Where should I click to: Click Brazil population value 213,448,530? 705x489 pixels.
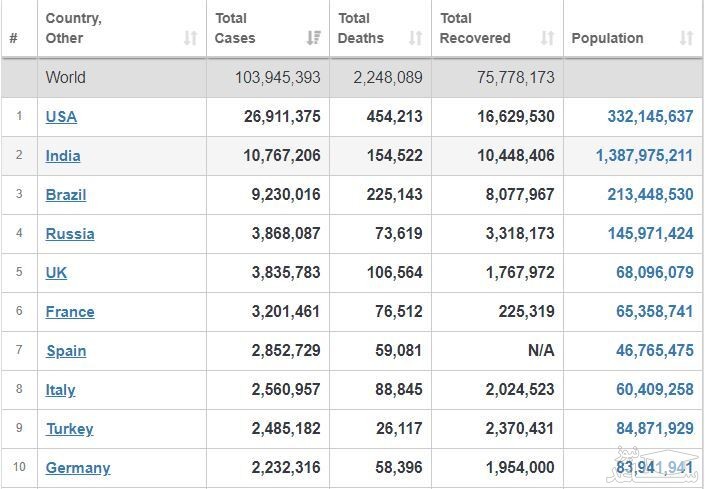pos(649,194)
